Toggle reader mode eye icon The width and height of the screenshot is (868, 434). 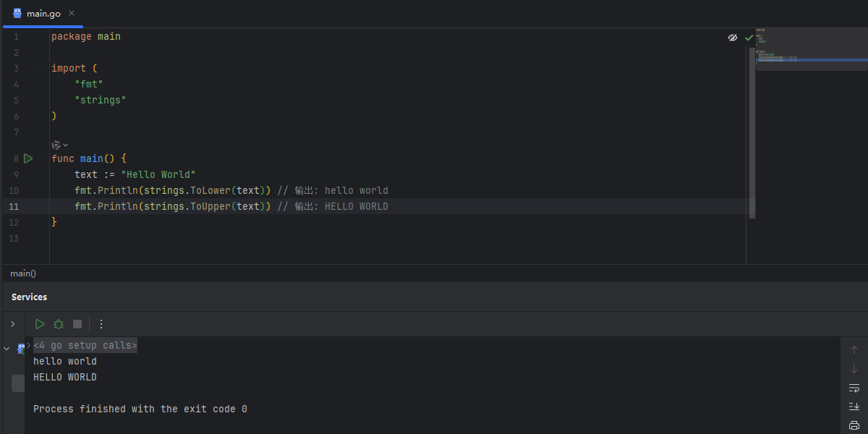coord(733,38)
